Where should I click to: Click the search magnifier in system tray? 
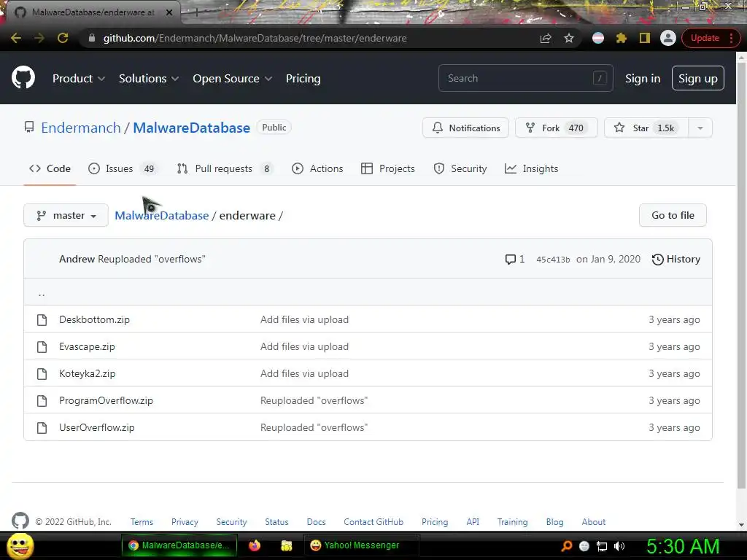pyautogui.click(x=566, y=546)
